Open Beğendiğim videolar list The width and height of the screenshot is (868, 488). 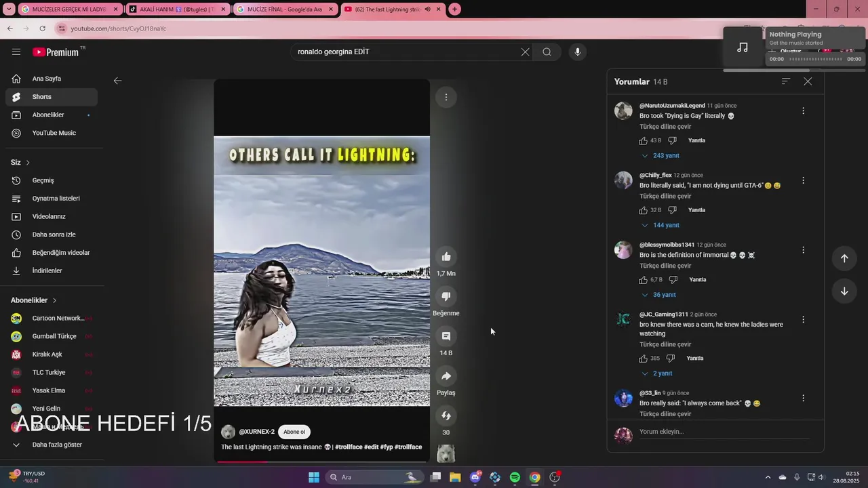(x=52, y=253)
